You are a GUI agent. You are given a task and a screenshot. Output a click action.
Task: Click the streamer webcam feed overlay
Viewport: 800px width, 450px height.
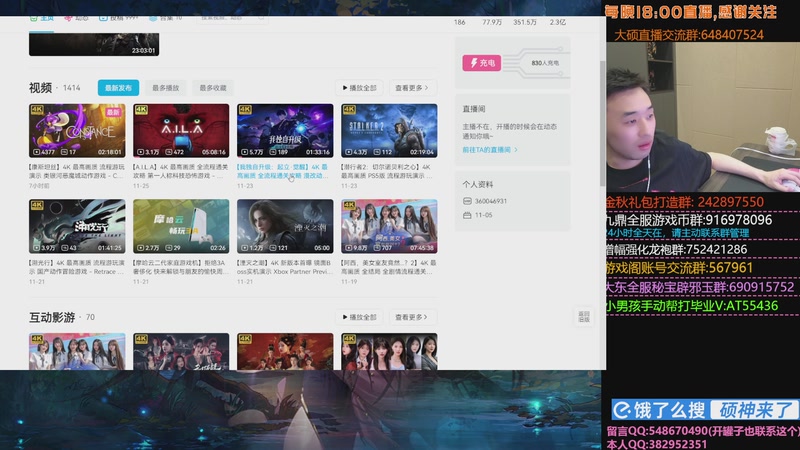point(703,117)
